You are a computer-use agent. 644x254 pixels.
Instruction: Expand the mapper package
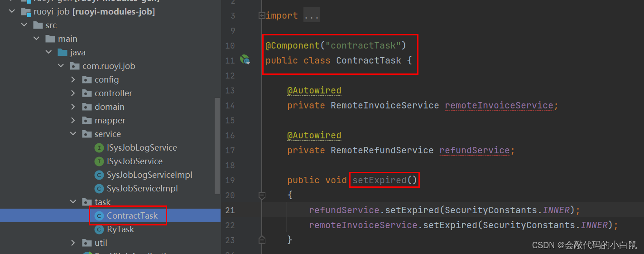point(73,121)
